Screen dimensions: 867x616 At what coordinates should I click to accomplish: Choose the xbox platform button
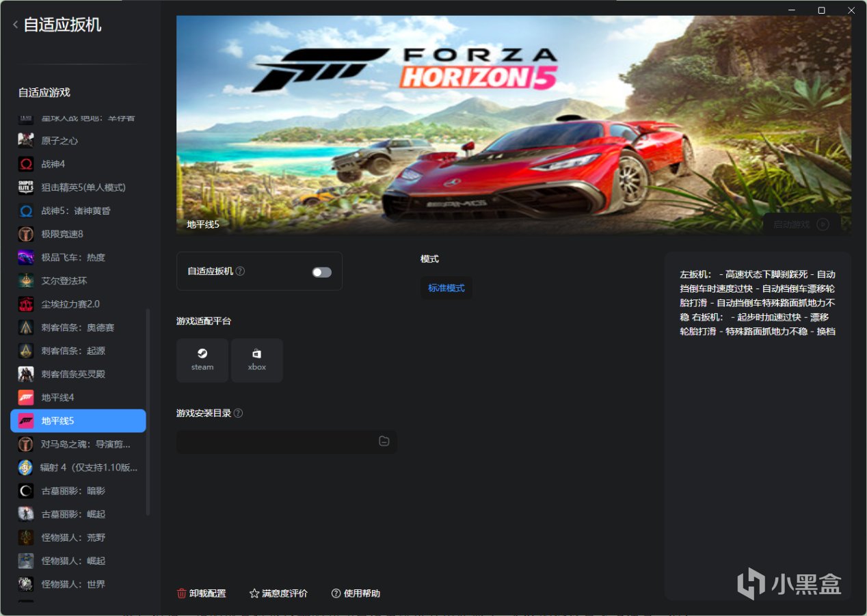(x=257, y=360)
